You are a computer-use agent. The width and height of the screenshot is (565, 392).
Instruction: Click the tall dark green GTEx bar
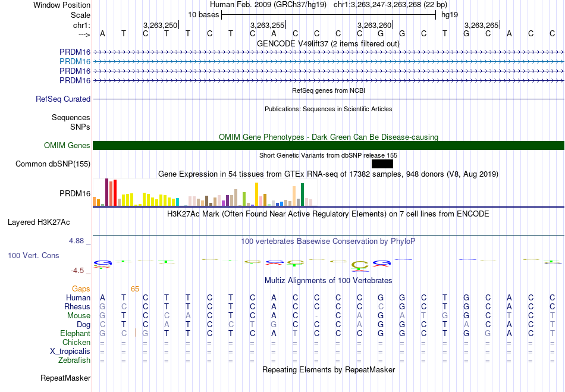click(x=302, y=195)
